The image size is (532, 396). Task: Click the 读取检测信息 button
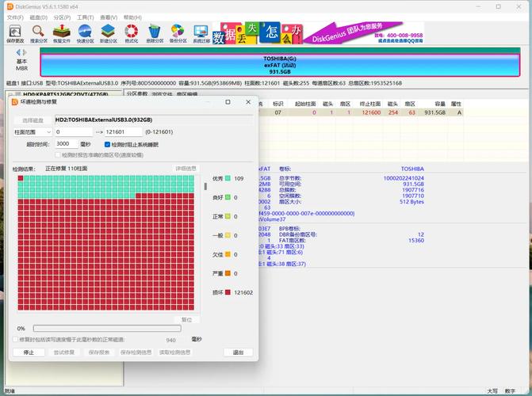(x=174, y=352)
